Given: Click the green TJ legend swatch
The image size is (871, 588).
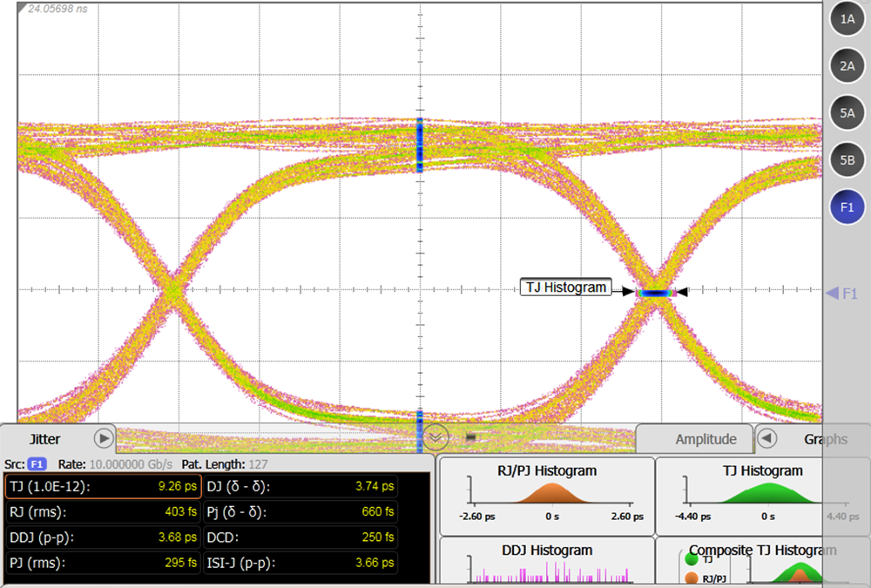Looking at the screenshot, I should (692, 560).
